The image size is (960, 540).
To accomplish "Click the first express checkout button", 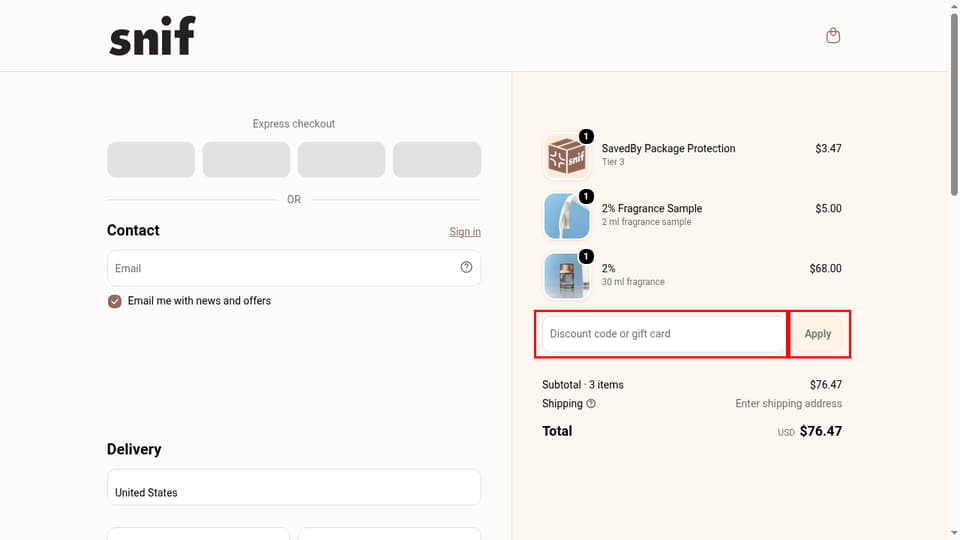I will pyautogui.click(x=151, y=160).
